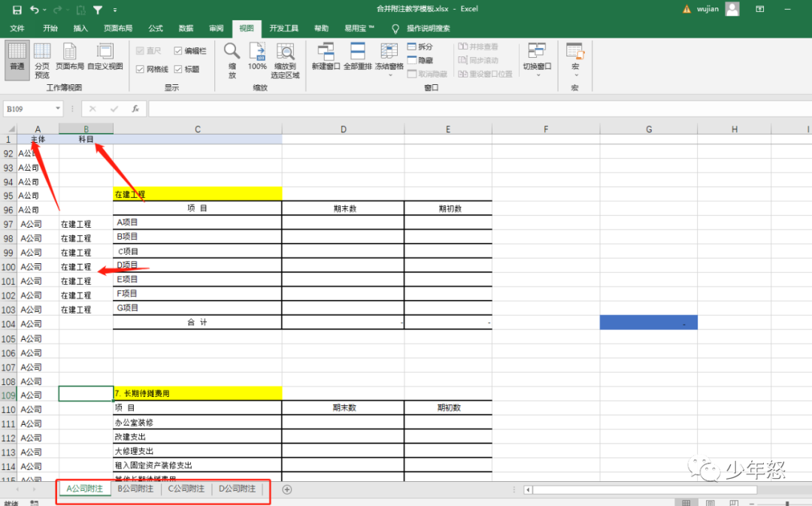This screenshot has height=506, width=812.
Task: Open the Data (数据) tab
Action: [x=186, y=29]
